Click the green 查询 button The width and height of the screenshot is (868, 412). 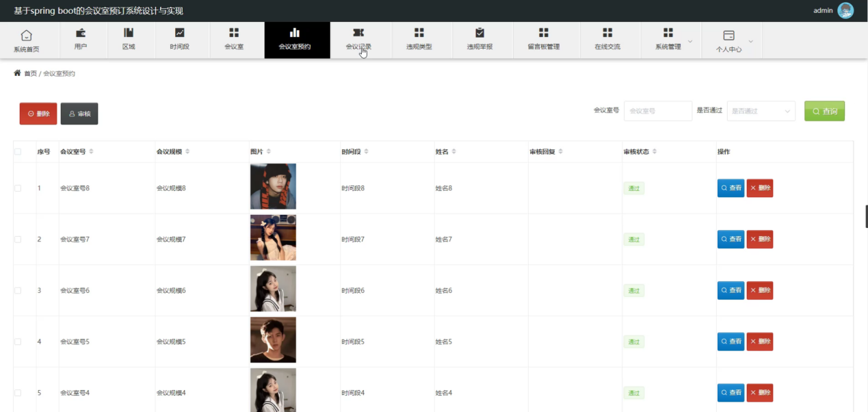[824, 111]
